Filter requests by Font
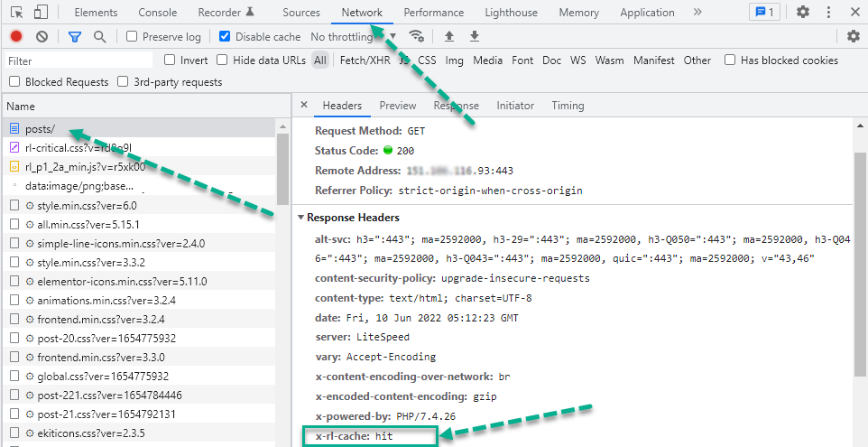This screenshot has width=868, height=447. (x=522, y=61)
